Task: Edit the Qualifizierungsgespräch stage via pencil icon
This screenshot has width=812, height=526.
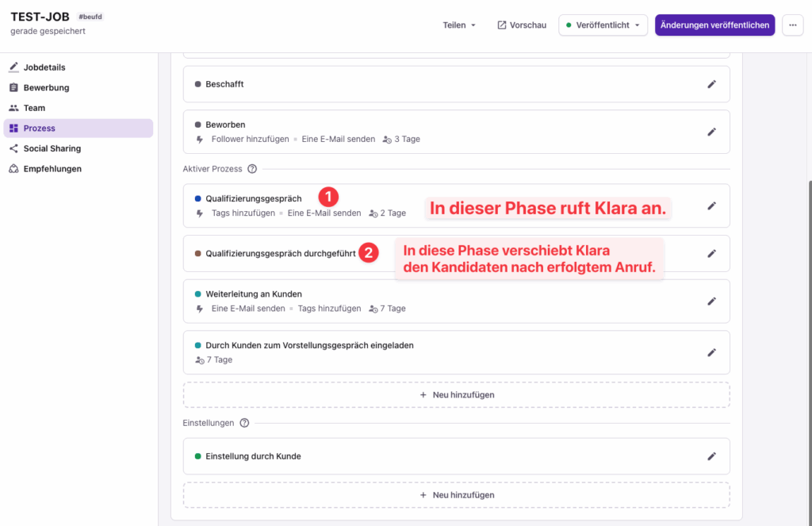Action: click(711, 206)
